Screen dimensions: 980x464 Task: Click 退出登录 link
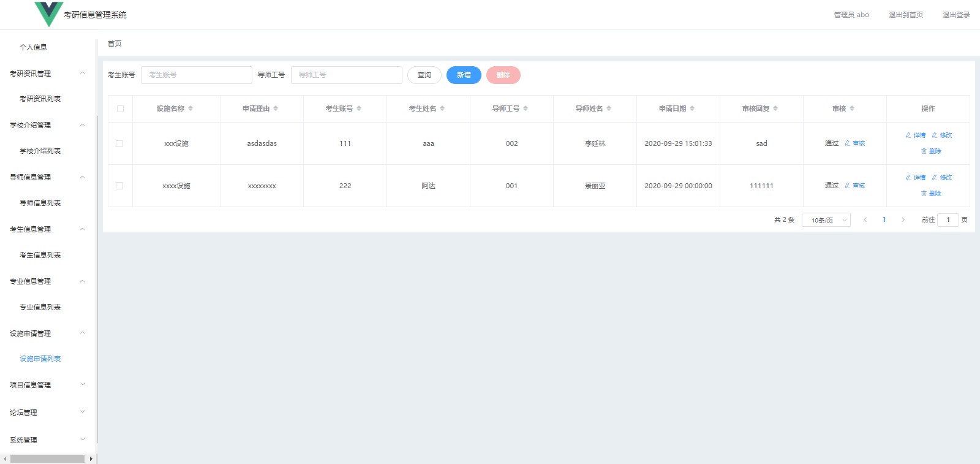point(956,15)
